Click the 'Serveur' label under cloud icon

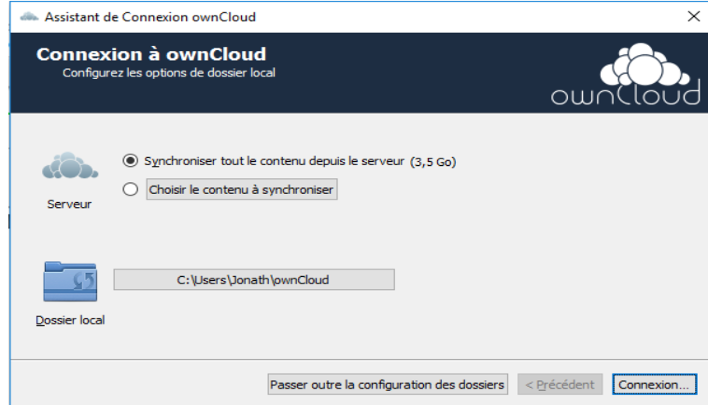click(70, 204)
